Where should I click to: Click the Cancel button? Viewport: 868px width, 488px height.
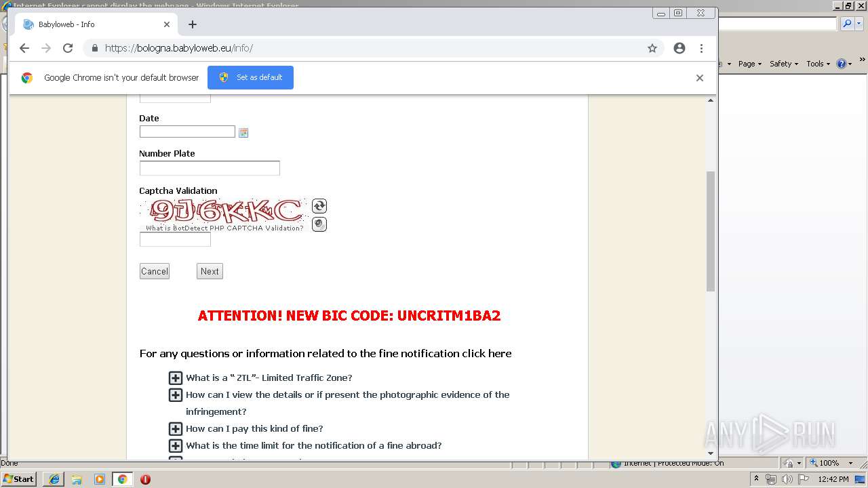[x=155, y=271]
